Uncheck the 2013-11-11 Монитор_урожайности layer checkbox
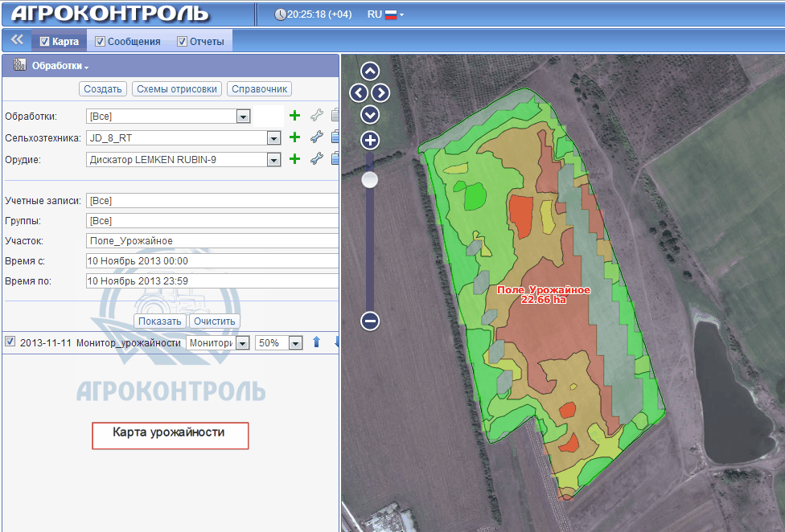Screen dimensions: 785x532 pos(10,342)
